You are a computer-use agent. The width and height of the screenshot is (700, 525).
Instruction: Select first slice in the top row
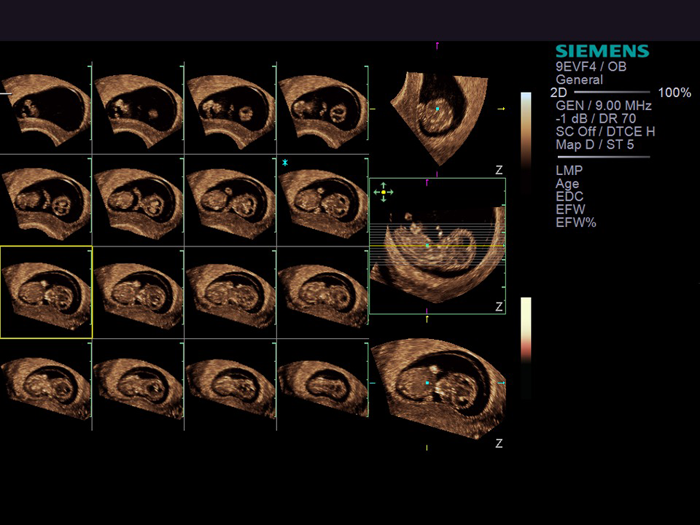click(46, 108)
